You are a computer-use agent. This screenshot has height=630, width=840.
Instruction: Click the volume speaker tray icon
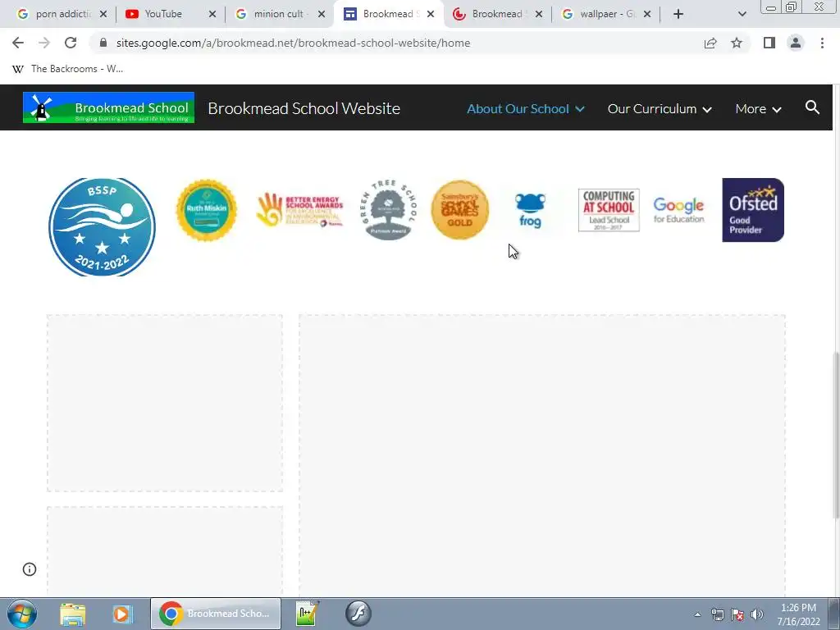(x=757, y=614)
